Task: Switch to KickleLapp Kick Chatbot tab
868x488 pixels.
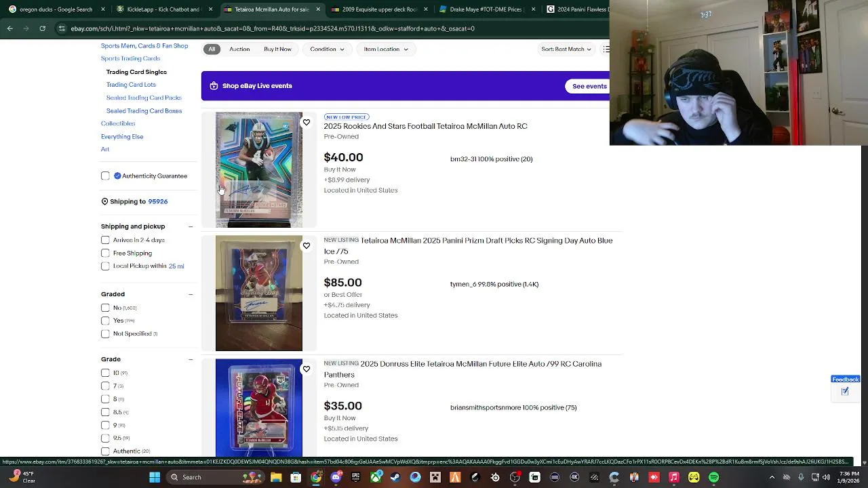Action: pyautogui.click(x=163, y=9)
